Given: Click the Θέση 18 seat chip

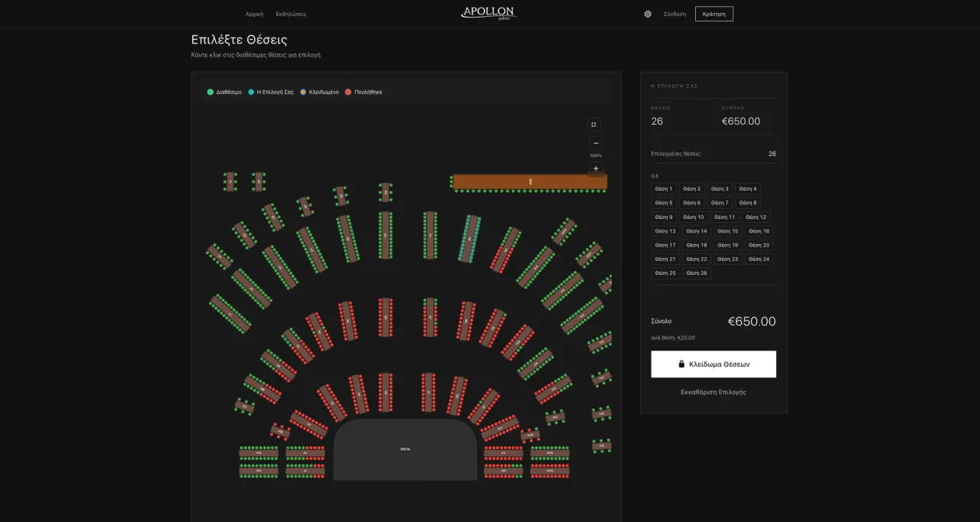Looking at the screenshot, I should point(697,245).
